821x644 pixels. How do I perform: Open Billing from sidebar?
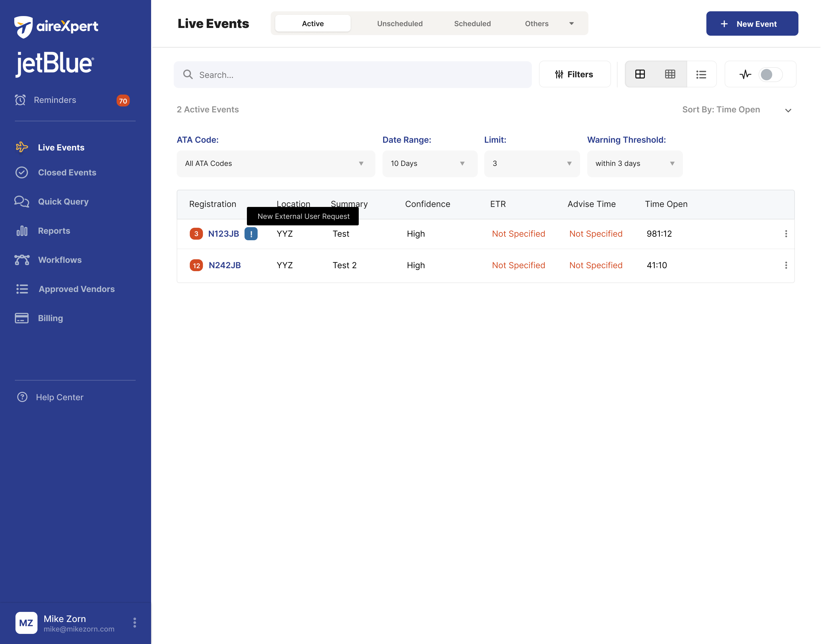51,318
